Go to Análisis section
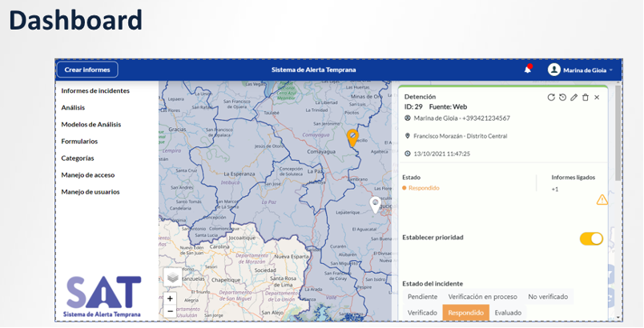The height and width of the screenshot is (328, 644). coord(73,107)
